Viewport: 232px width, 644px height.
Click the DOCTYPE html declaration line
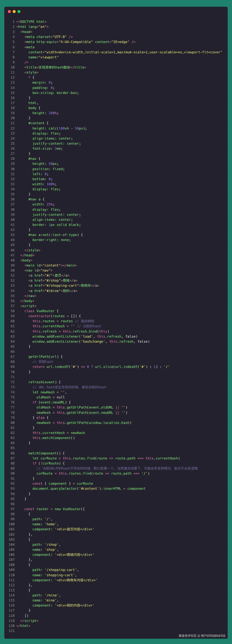[31, 22]
